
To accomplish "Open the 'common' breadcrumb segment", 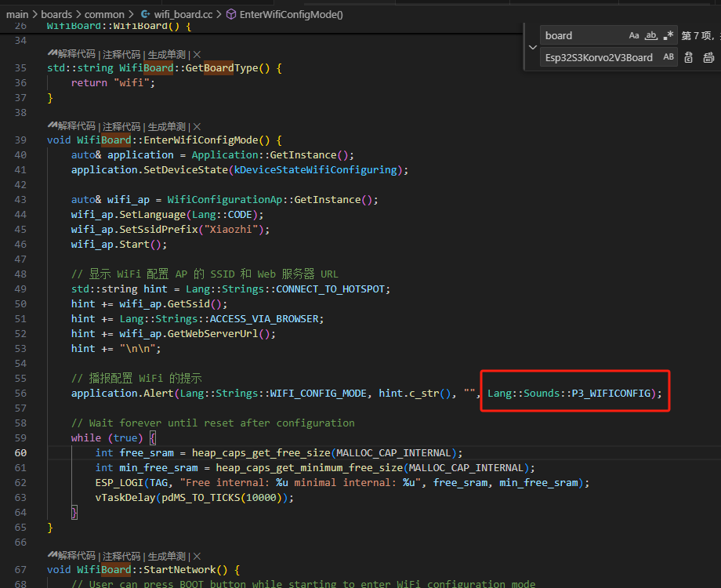I will point(104,14).
